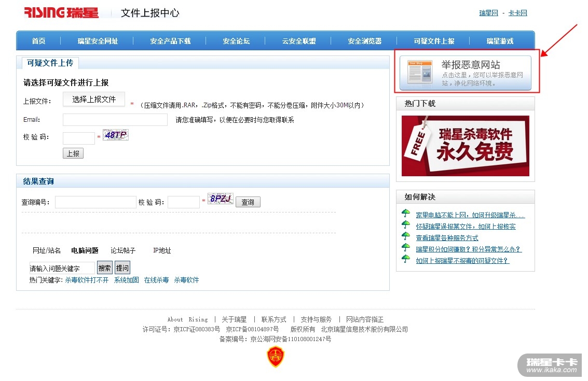Click hot keyword 在线杀毒

pyautogui.click(x=156, y=280)
